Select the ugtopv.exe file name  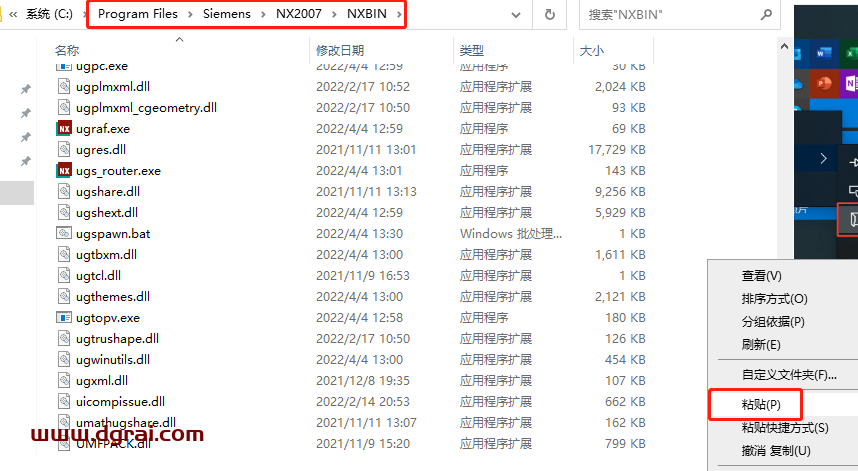click(108, 318)
